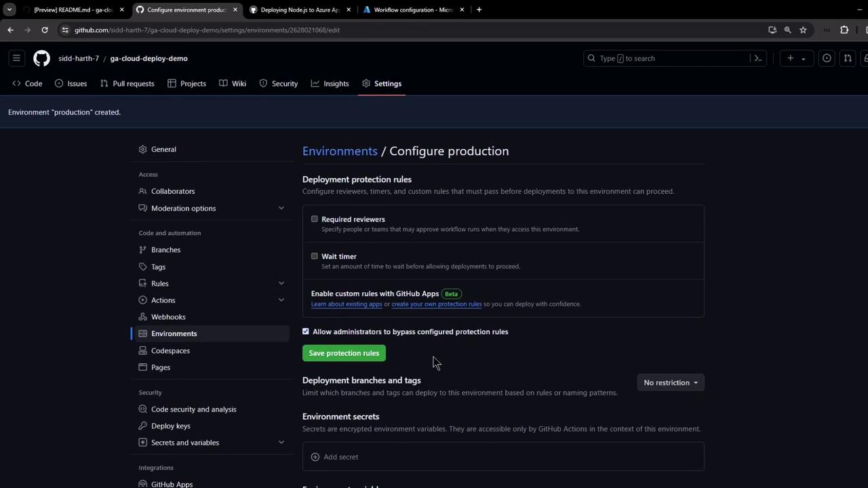Expand the Rules section in the sidebar
This screenshot has width=868, height=488.
pyautogui.click(x=281, y=283)
